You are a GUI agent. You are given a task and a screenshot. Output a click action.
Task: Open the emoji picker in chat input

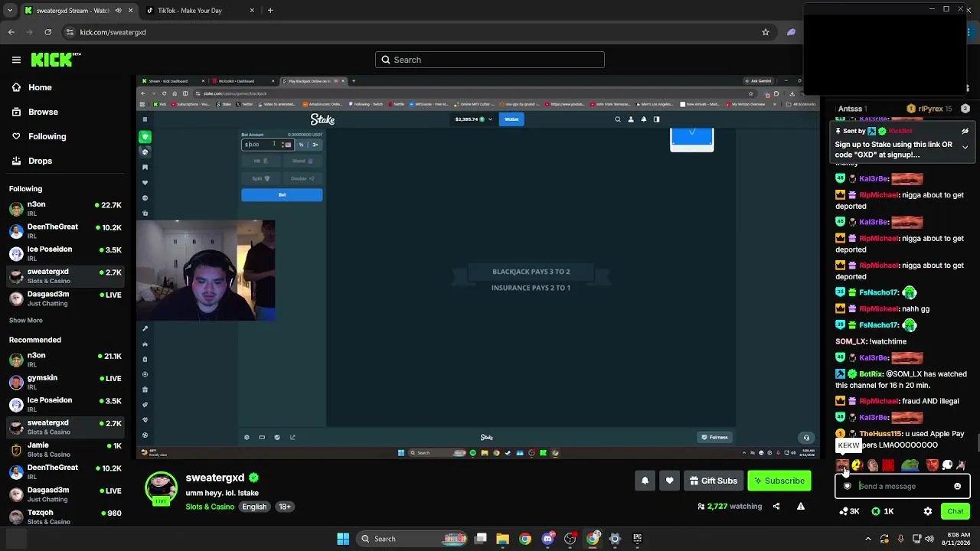pyautogui.click(x=957, y=486)
